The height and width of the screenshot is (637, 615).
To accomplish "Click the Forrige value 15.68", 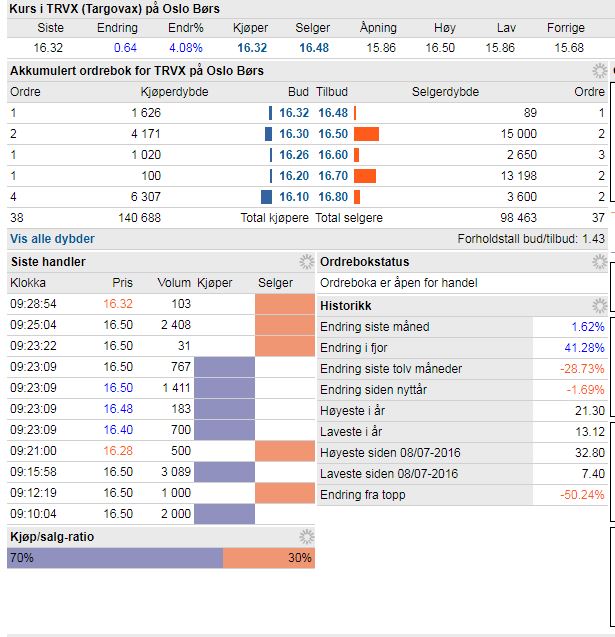I will tap(569, 48).
